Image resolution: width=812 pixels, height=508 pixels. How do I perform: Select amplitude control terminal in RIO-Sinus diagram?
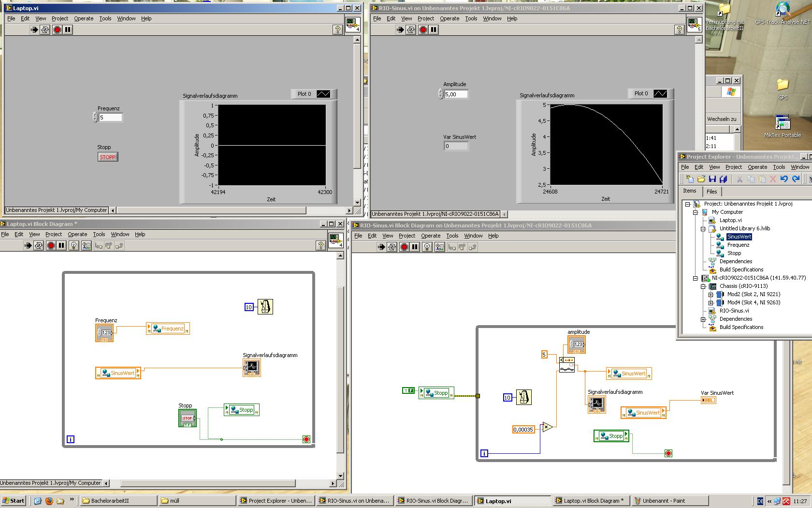[x=577, y=344]
